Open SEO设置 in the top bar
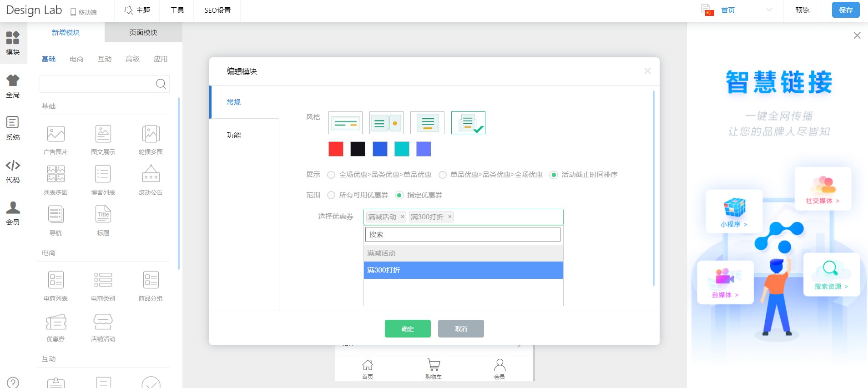Image resolution: width=868 pixels, height=388 pixels. pos(217,10)
